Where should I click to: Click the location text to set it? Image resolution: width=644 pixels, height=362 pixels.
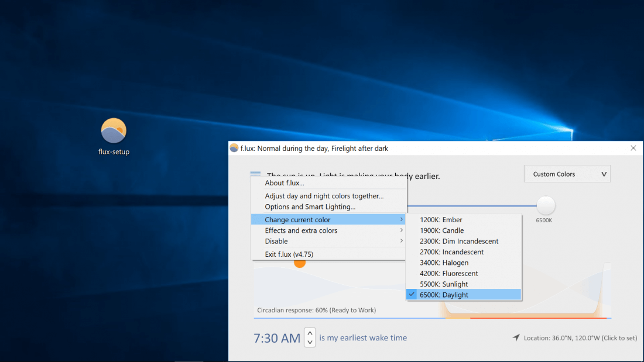coord(580,337)
